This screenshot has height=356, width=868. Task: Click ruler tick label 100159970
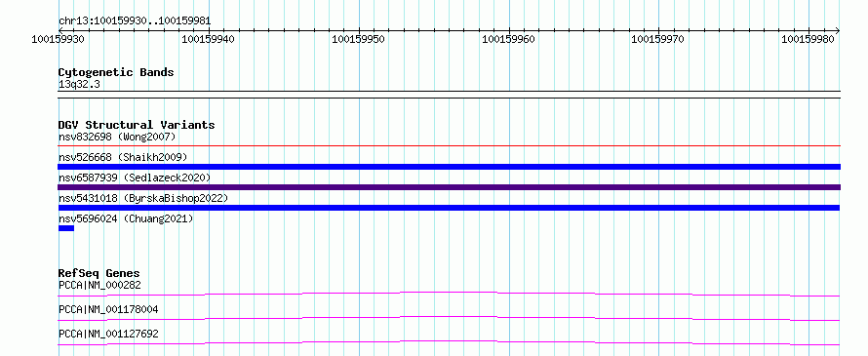(657, 39)
